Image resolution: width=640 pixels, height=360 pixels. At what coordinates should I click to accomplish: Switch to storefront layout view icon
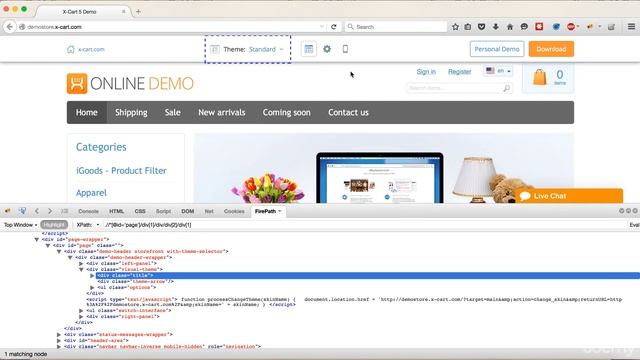point(309,49)
